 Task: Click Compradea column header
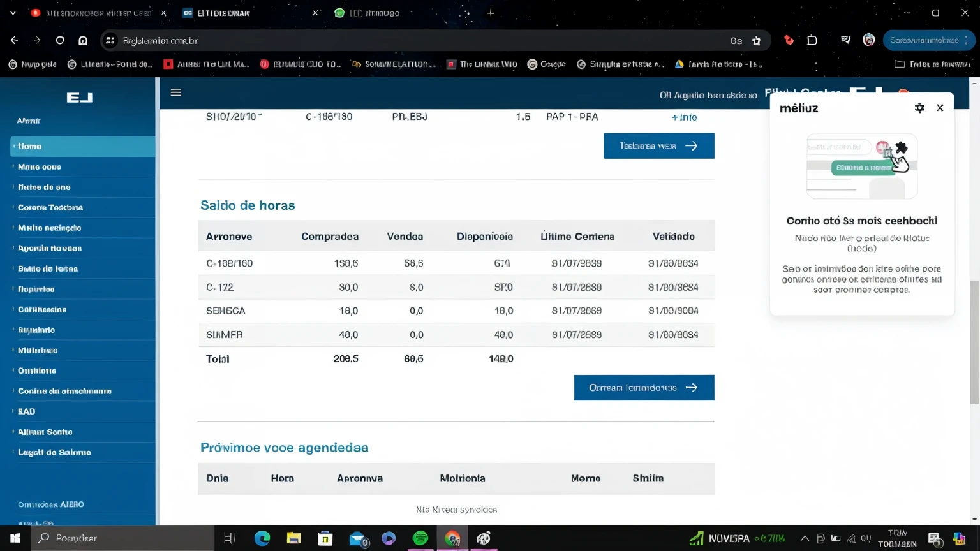click(330, 237)
